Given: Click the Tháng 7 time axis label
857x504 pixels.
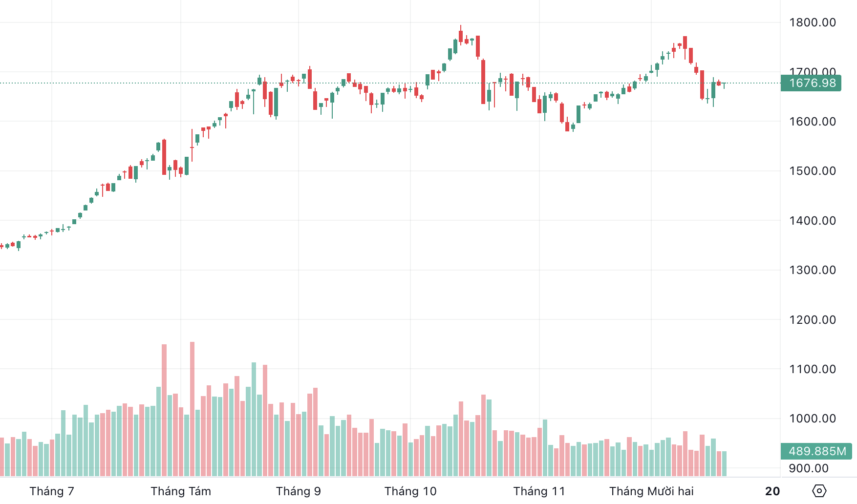Looking at the screenshot, I should pyautogui.click(x=52, y=491).
